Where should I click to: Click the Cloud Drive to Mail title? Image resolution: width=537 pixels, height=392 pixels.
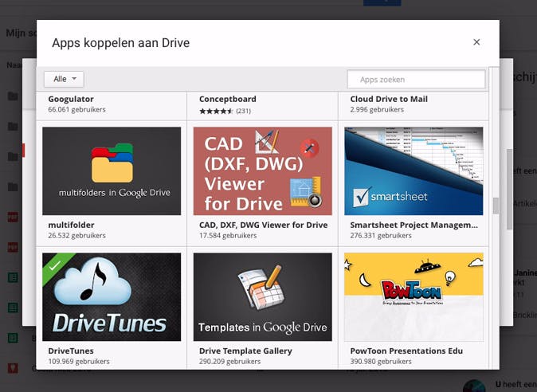(389, 99)
